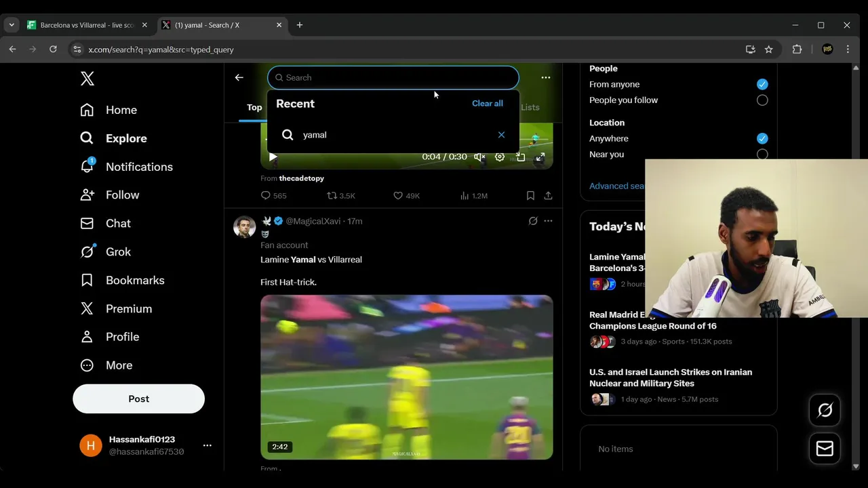The image size is (868, 488).
Task: Open Profile from the sidebar
Action: click(x=110, y=337)
